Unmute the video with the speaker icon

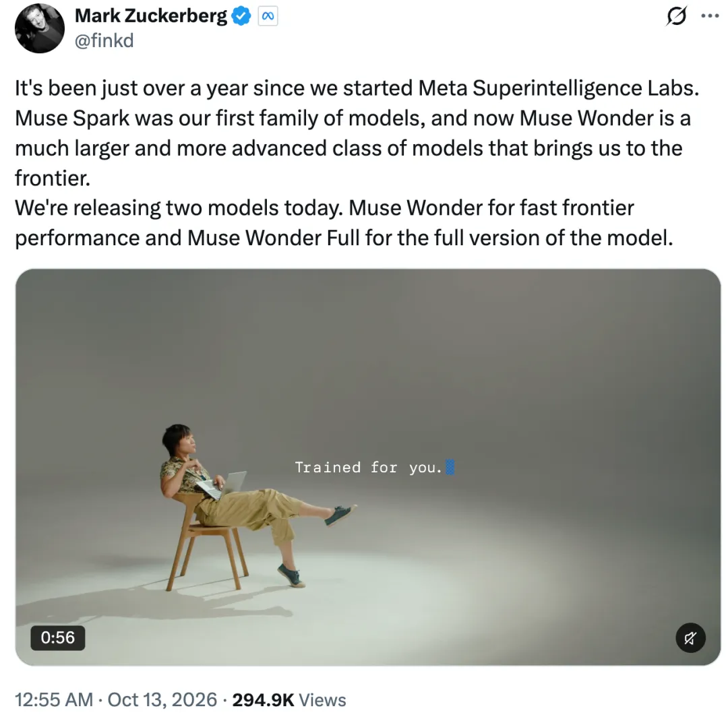point(690,638)
